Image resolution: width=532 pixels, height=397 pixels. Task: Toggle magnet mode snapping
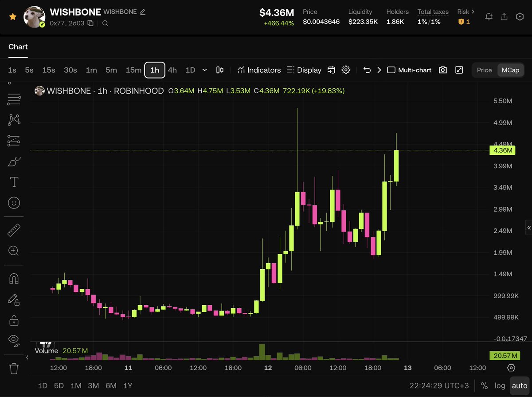(x=14, y=279)
